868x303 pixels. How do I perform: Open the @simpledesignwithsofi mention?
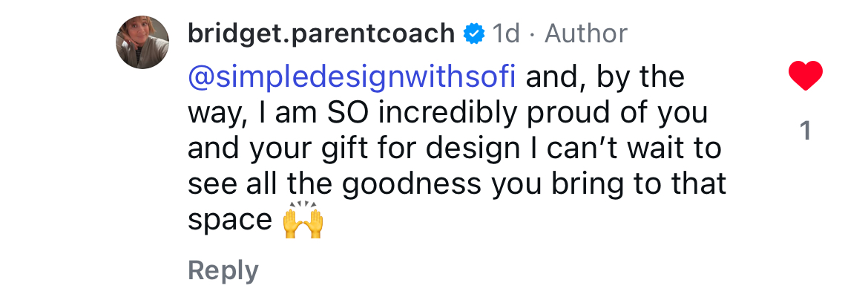[352, 76]
